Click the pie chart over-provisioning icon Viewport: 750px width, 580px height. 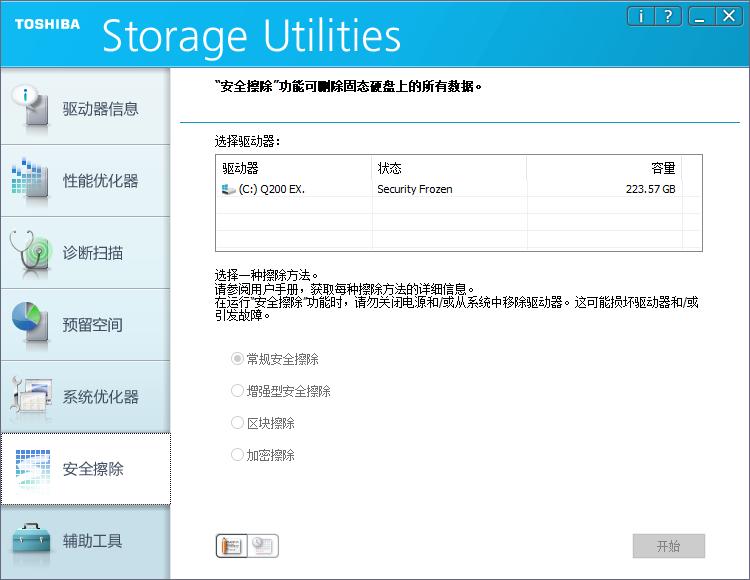(x=30, y=322)
